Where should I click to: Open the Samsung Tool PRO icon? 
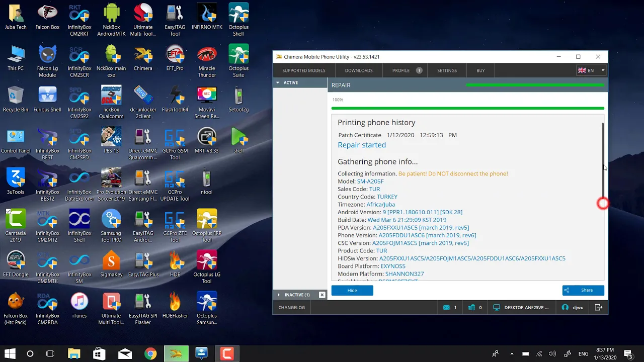click(111, 226)
